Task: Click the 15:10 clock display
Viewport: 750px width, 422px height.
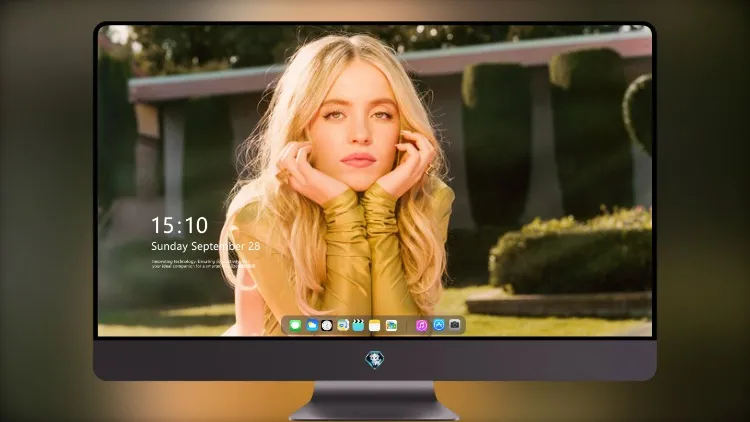Action: [179, 225]
